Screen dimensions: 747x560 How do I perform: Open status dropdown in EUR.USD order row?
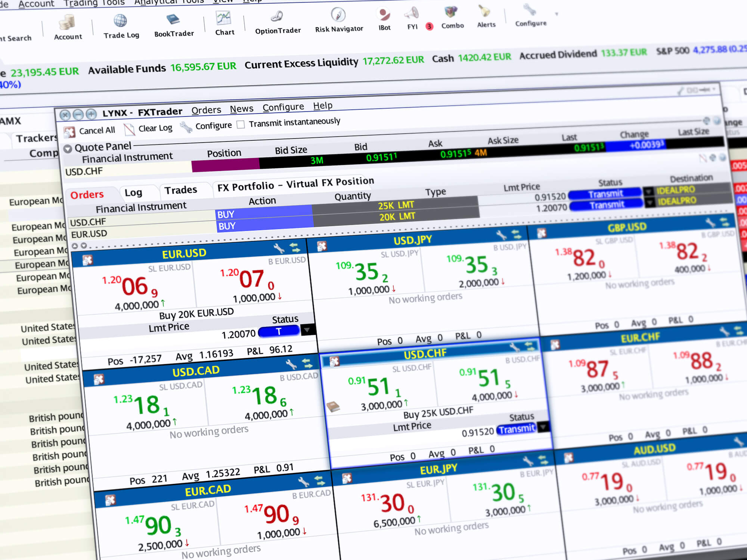pos(307,330)
